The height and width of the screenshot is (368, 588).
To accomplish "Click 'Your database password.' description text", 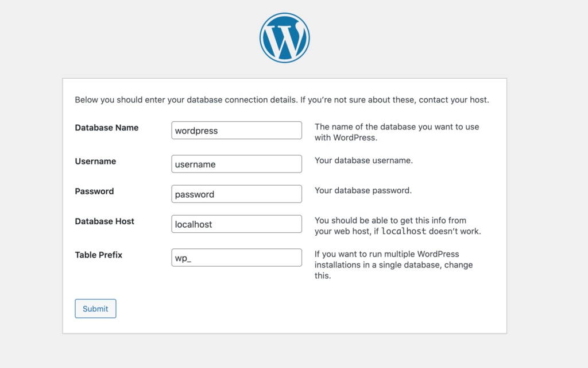I will [363, 190].
